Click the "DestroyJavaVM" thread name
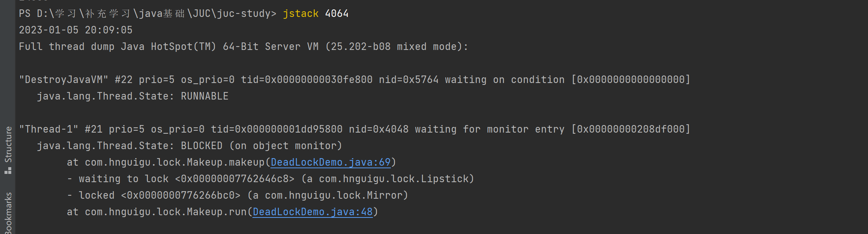The height and width of the screenshot is (234, 868). pyautogui.click(x=64, y=80)
